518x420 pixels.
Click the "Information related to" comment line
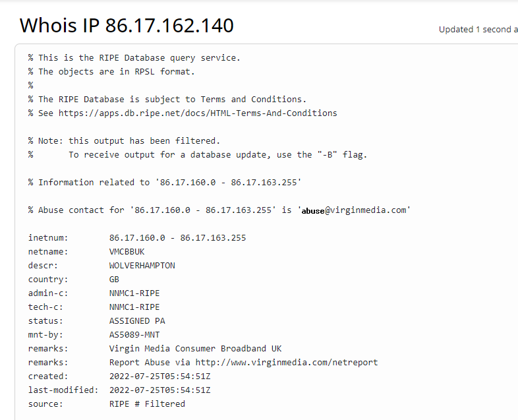(165, 182)
